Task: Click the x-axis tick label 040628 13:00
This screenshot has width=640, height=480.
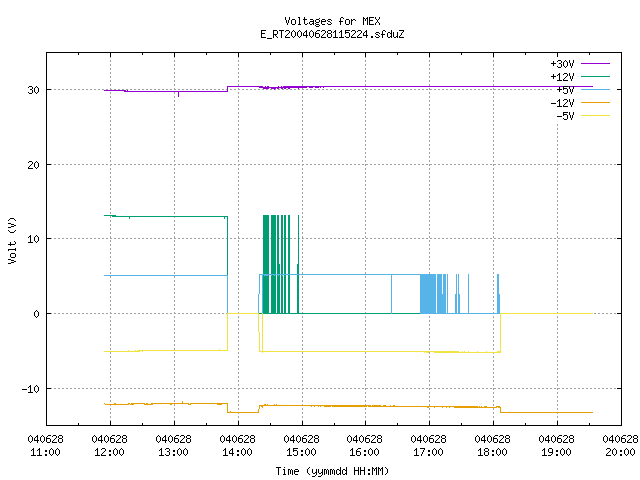Action: click(173, 446)
